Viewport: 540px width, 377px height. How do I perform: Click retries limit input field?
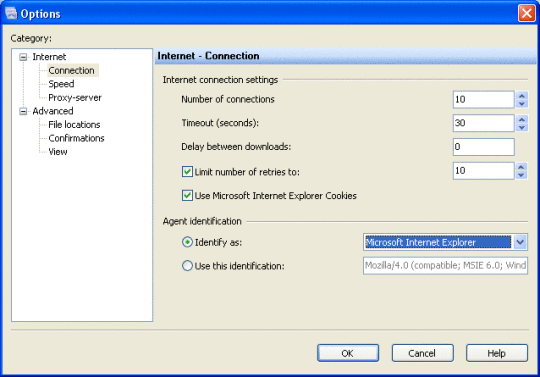tap(484, 171)
